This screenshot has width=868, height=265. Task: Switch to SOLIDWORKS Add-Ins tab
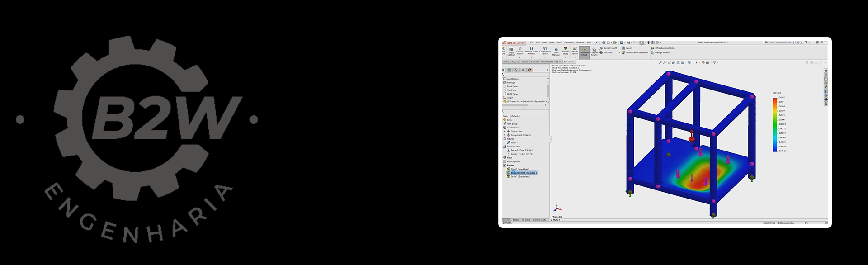click(552, 62)
